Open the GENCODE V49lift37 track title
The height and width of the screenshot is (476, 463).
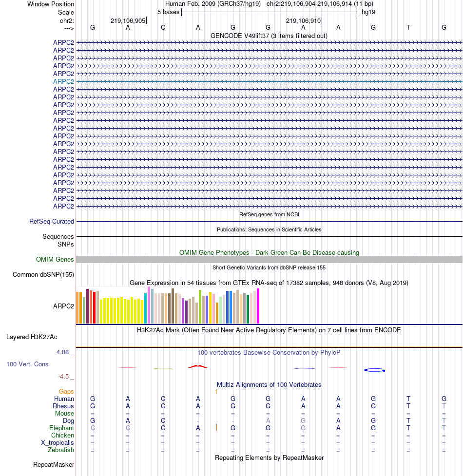[269, 36]
